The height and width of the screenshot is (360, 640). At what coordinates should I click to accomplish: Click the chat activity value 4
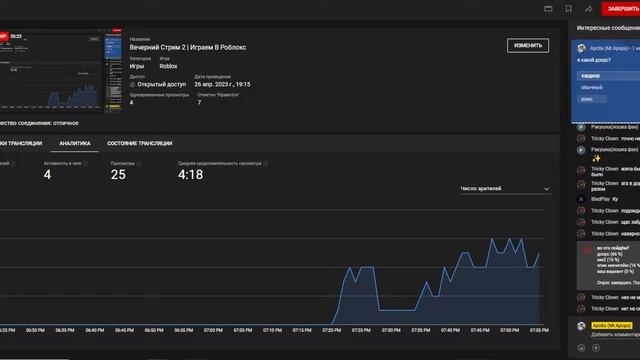coord(47,175)
